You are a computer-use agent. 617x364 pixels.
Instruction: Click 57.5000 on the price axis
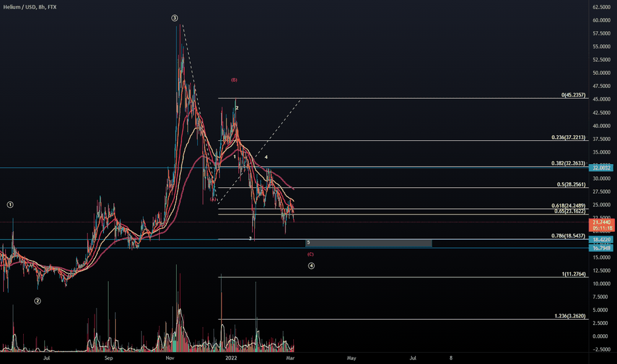pyautogui.click(x=602, y=34)
